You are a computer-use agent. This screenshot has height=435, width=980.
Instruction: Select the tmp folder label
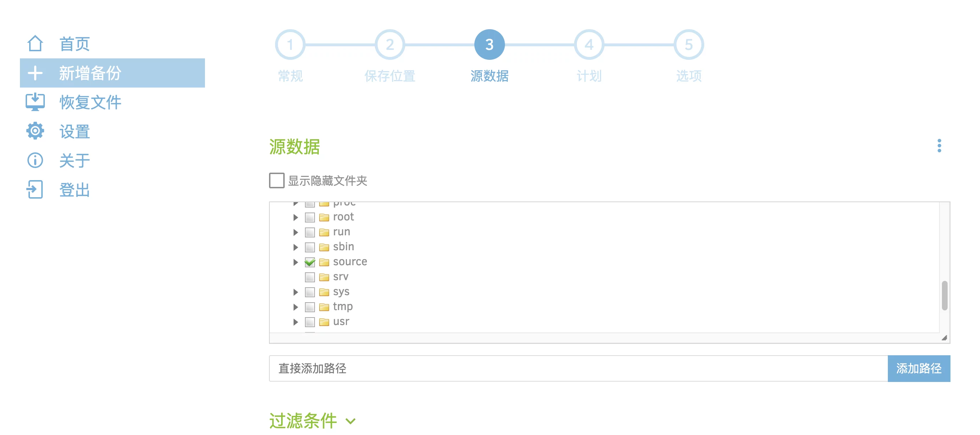[x=342, y=306]
